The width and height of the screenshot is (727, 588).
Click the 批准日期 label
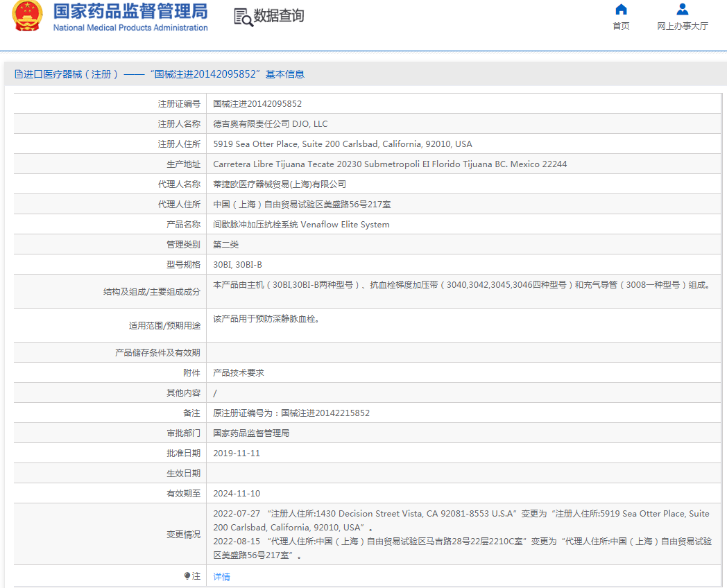coord(183,453)
